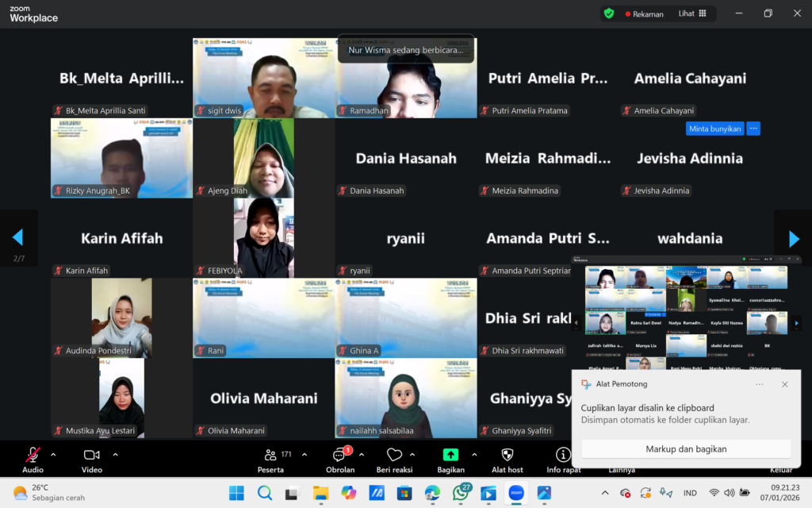
Task: Open the Obrolan chat panel
Action: pos(339,456)
